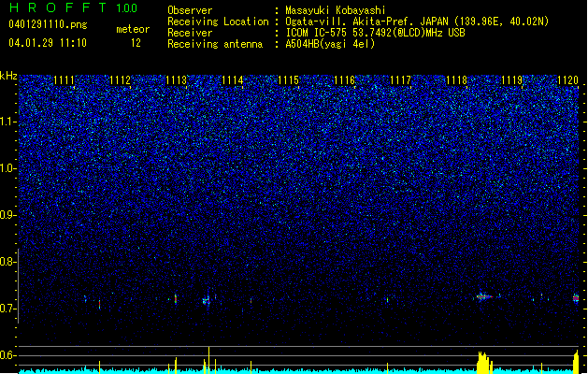Click the 1.1 kHz axis label
The image size is (588, 374).
(8, 122)
